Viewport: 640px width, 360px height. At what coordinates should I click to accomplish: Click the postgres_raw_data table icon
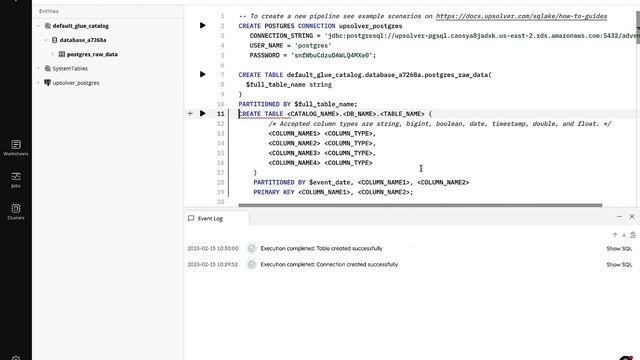point(62,54)
